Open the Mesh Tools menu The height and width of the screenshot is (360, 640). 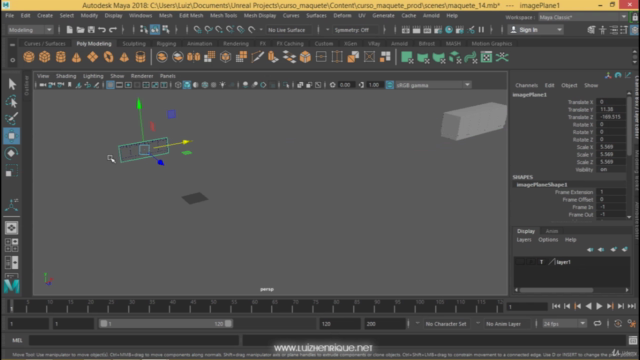[x=223, y=16]
